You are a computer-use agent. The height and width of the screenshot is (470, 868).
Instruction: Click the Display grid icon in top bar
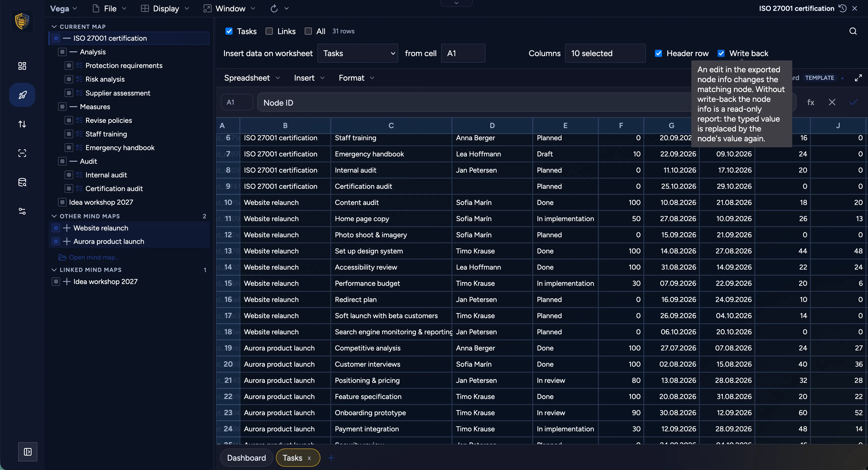(145, 8)
